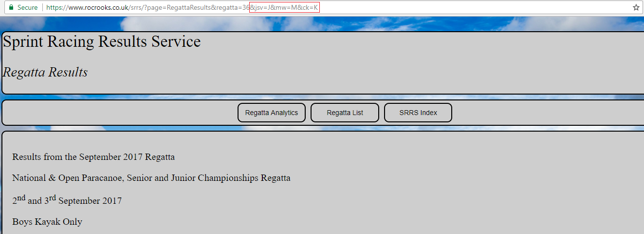
Task: Click the 'Sprint Racing Results Service' heading
Action: point(102,42)
